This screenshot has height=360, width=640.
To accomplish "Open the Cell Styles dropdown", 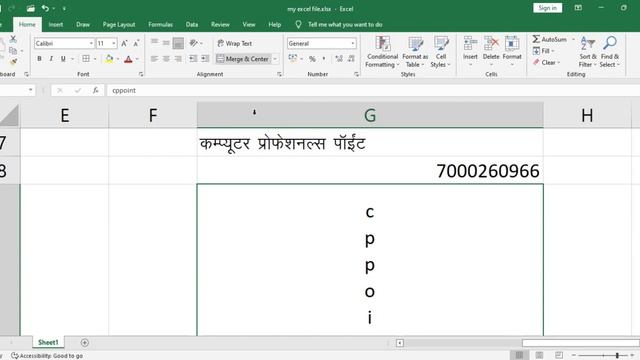I will coord(441,52).
